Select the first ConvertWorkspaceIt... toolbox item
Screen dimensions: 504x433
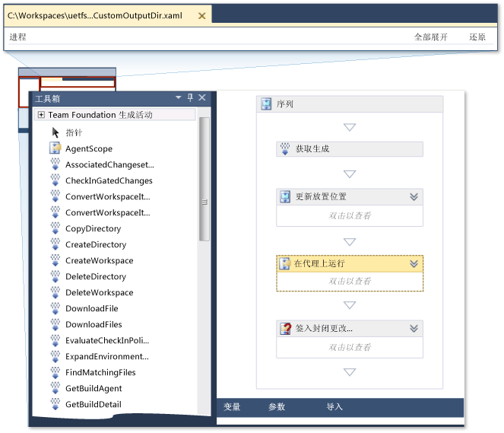point(108,196)
